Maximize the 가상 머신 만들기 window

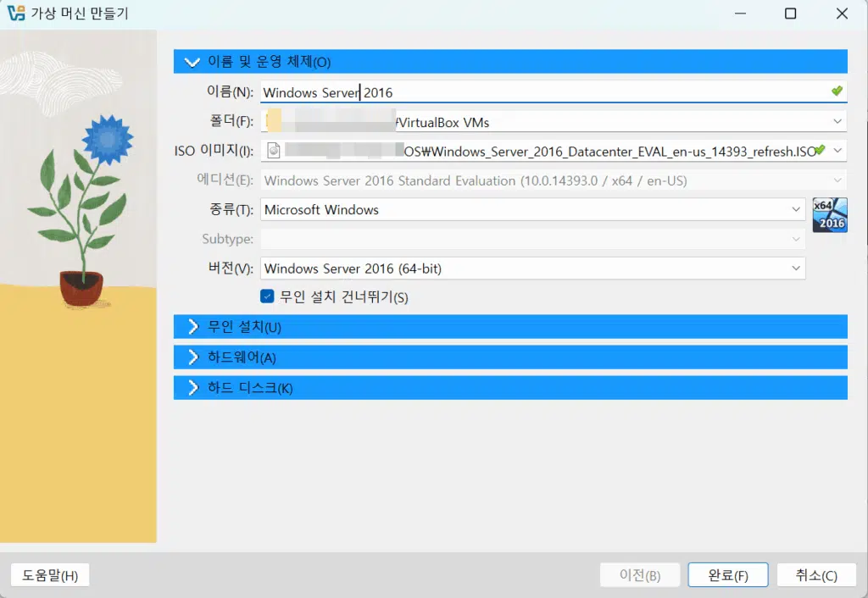point(791,14)
